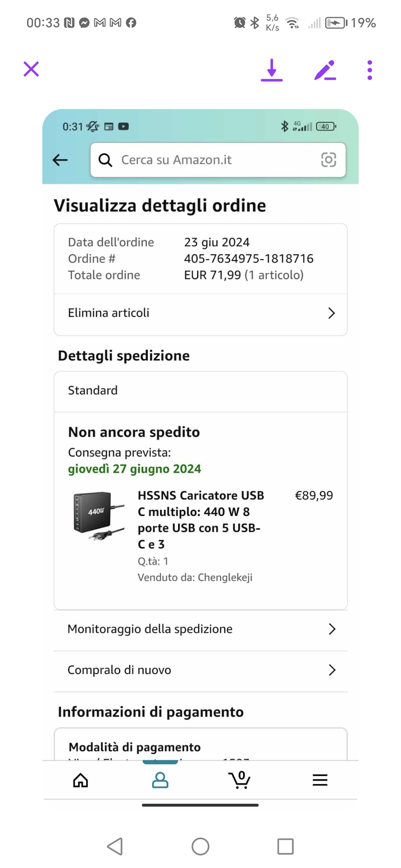Tap the download icon
401x868 pixels.
pyautogui.click(x=272, y=70)
